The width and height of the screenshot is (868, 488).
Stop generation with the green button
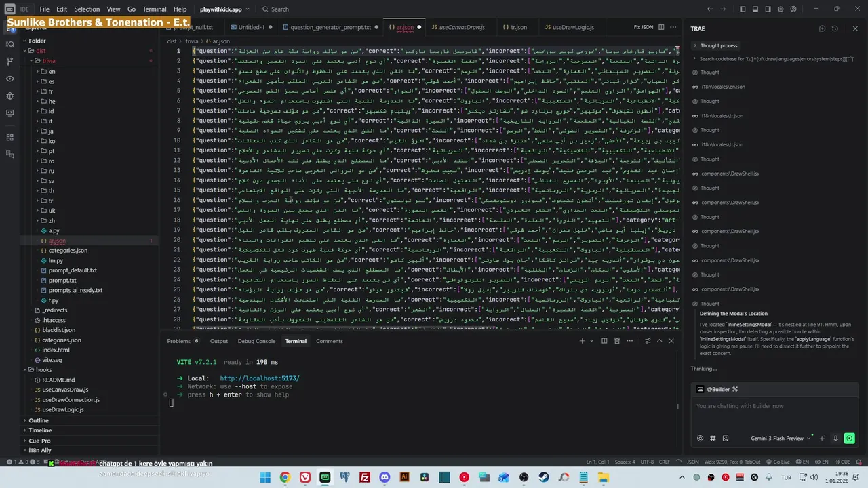(850, 439)
